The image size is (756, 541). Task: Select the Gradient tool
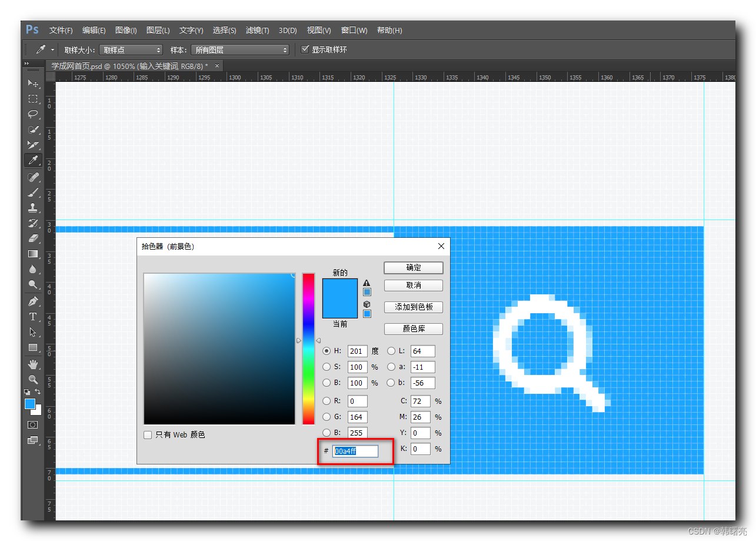click(x=33, y=254)
